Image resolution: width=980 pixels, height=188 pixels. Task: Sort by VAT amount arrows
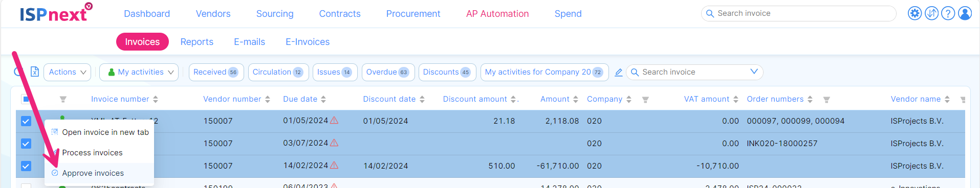[x=736, y=99]
